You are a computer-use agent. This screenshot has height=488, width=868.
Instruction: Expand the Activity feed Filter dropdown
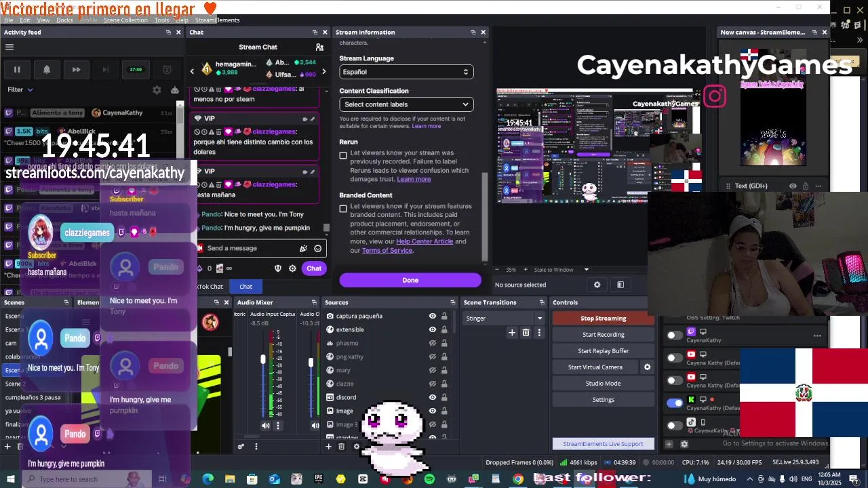tap(20, 89)
